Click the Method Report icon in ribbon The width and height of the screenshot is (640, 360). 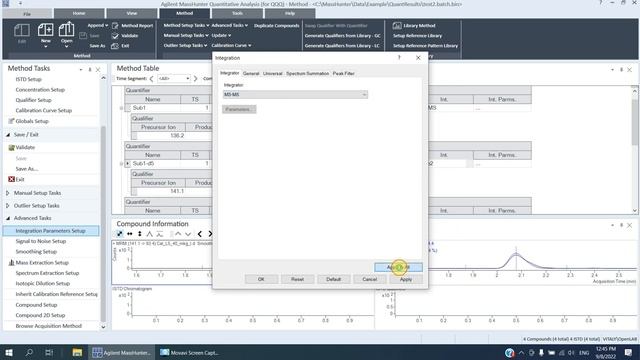click(x=115, y=25)
